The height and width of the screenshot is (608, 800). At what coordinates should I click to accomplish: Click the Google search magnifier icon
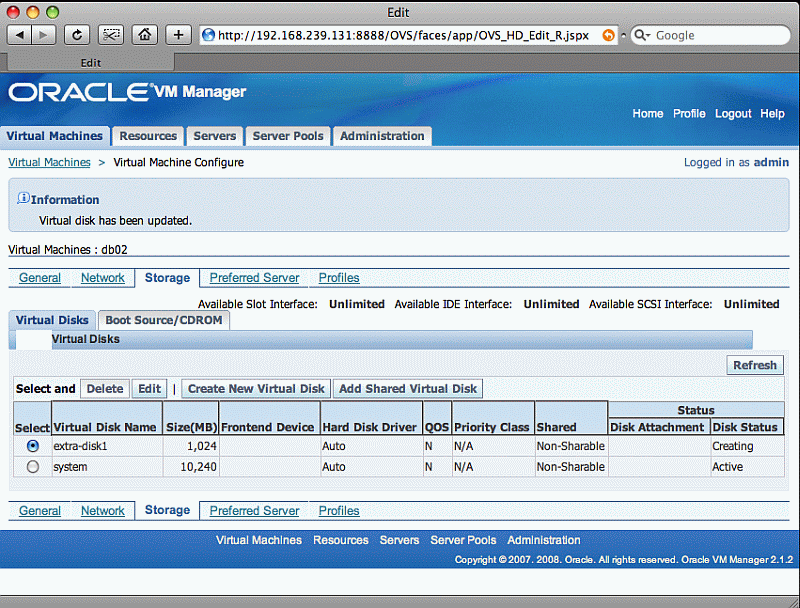point(642,35)
